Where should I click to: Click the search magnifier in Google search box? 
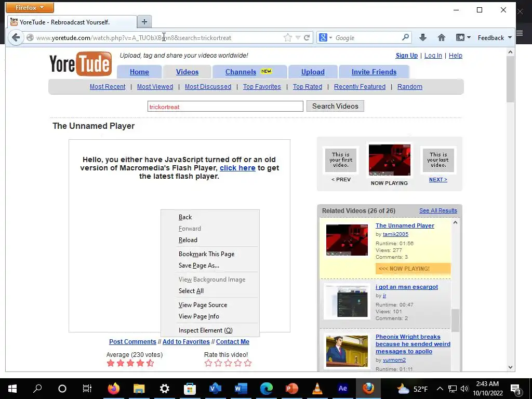pos(405,37)
